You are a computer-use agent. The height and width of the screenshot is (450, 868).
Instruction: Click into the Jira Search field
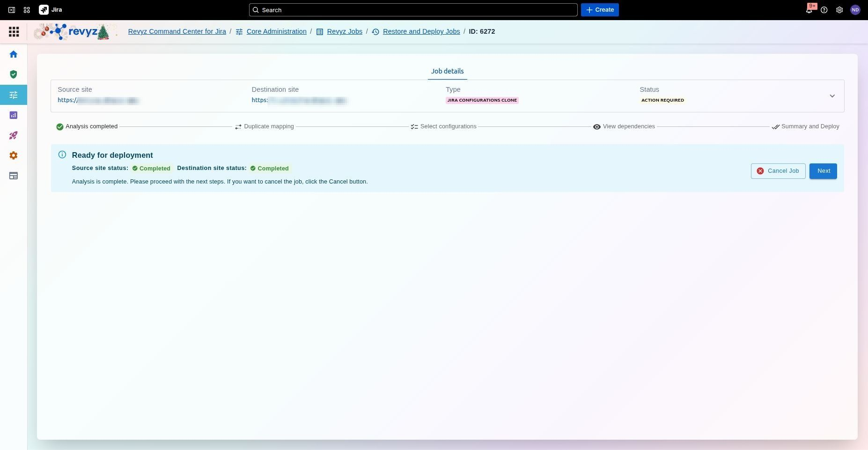(413, 10)
